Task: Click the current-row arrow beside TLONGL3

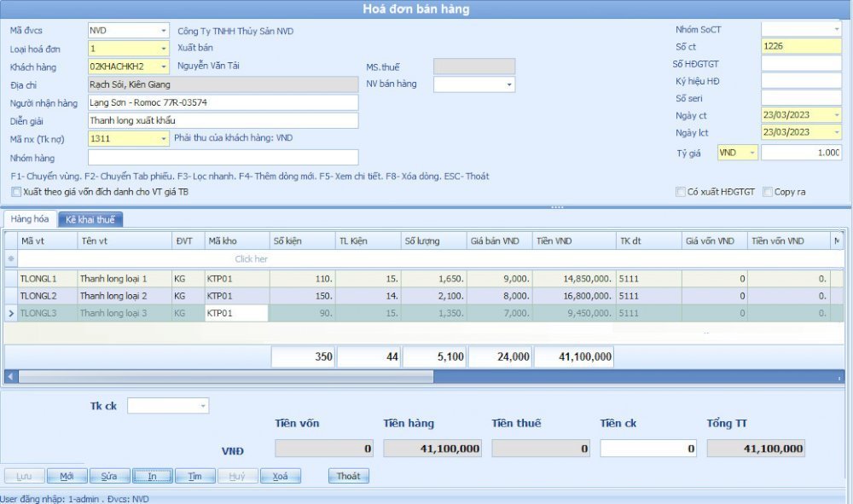Action: click(11, 313)
